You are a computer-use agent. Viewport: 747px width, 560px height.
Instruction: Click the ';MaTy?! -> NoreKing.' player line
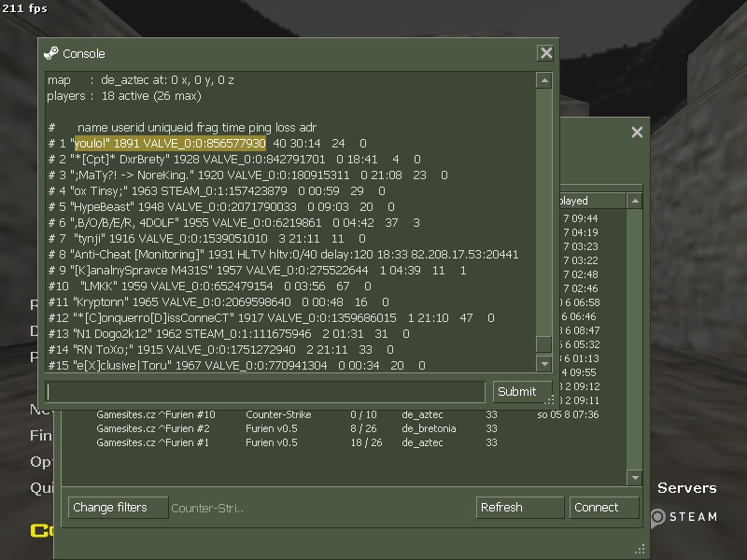[247, 175]
